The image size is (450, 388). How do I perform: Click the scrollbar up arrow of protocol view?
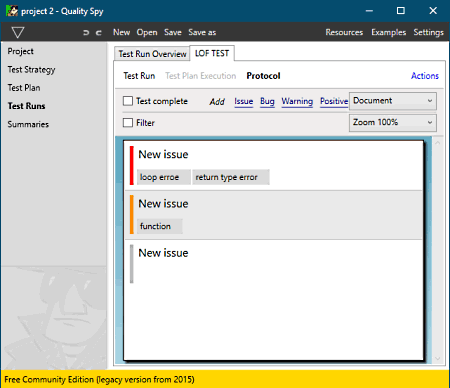pyautogui.click(x=438, y=143)
